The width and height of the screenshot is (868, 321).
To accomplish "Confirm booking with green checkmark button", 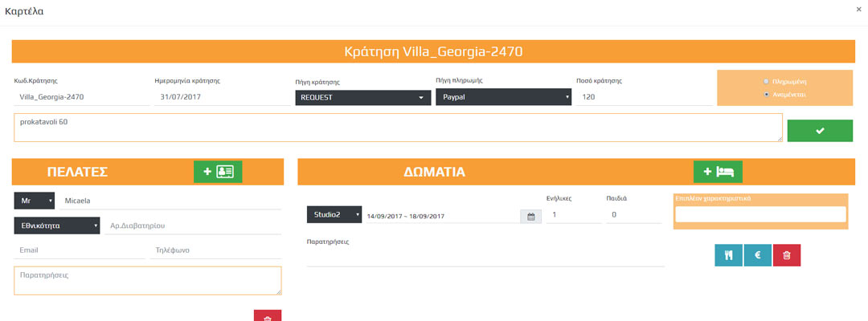I will point(820,131).
